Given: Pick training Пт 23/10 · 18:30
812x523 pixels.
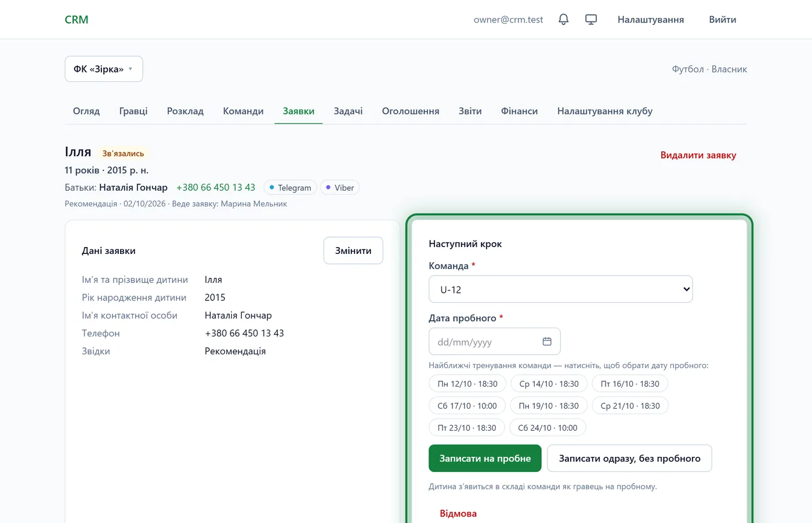Looking at the screenshot, I should pos(467,428).
